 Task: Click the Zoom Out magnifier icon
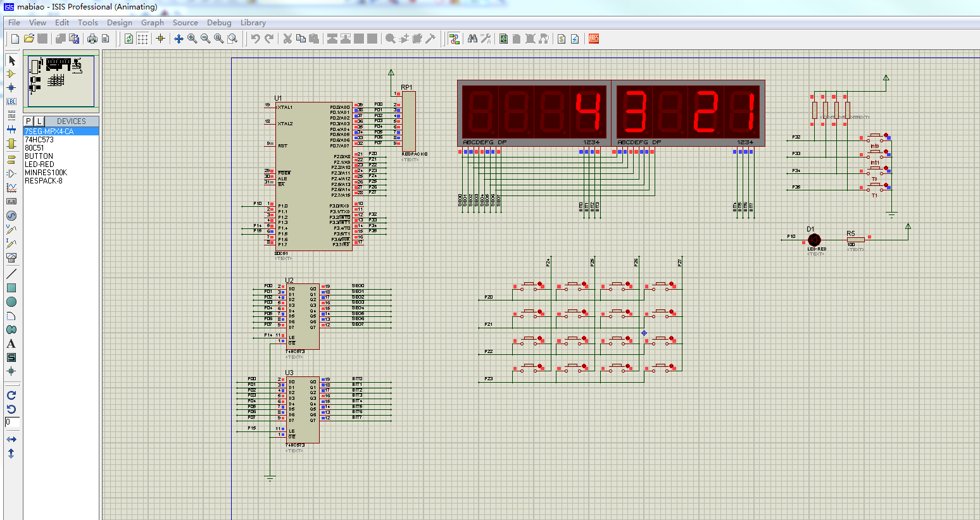(206, 39)
